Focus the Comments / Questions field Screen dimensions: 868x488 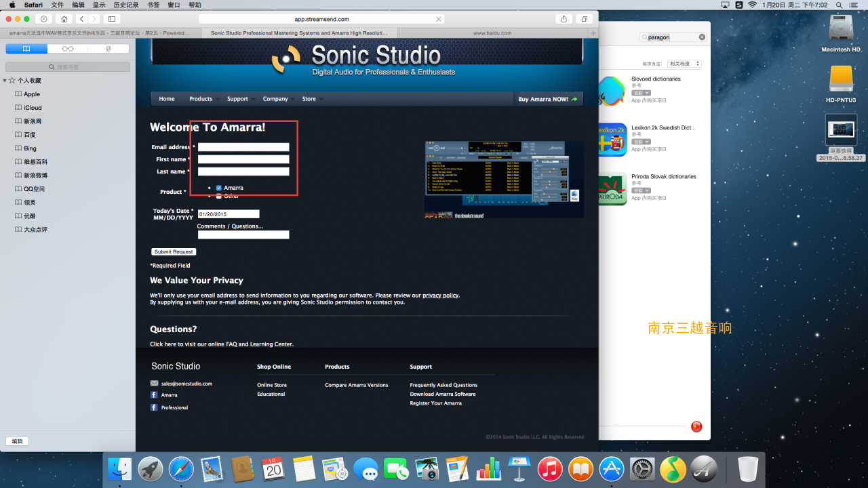(243, 235)
